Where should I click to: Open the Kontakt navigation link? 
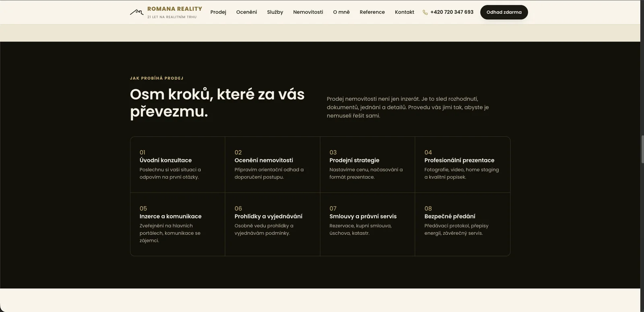coord(405,12)
